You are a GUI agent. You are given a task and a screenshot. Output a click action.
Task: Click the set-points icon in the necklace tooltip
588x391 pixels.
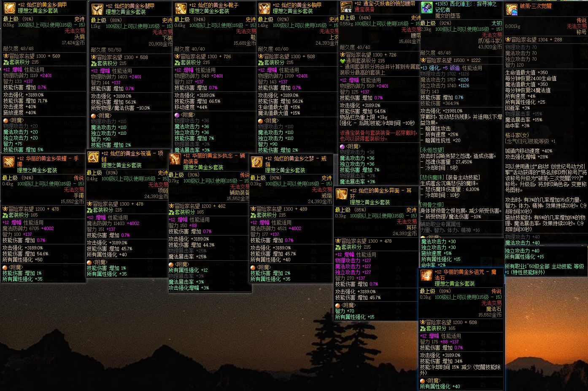(x=89, y=210)
